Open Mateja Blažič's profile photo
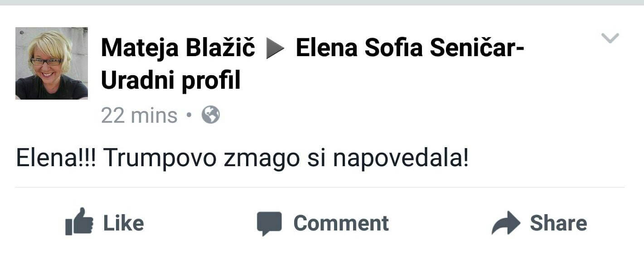 pyautogui.click(x=52, y=63)
